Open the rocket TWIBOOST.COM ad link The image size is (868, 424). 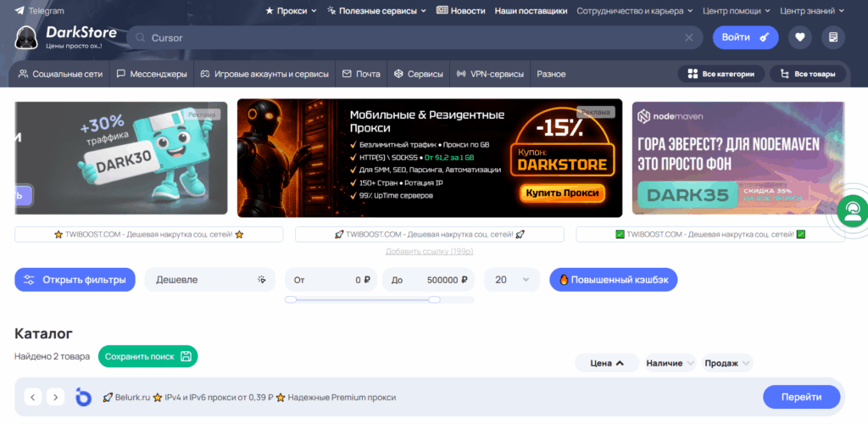point(430,235)
